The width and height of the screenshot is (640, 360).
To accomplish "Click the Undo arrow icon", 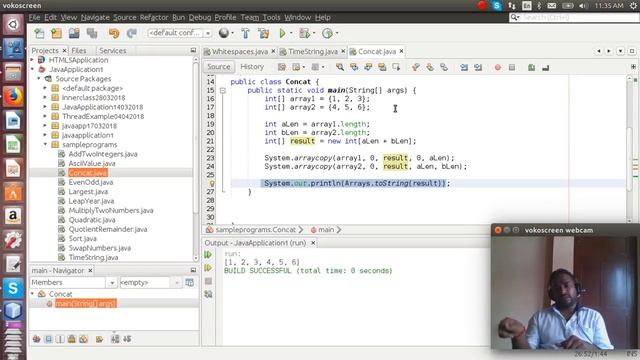I will point(114,33).
